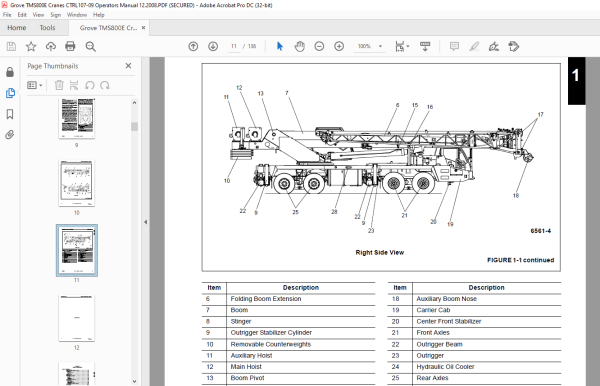The image size is (600, 386).
Task: Open the zoom level 100% dropdown
Action: 370,46
